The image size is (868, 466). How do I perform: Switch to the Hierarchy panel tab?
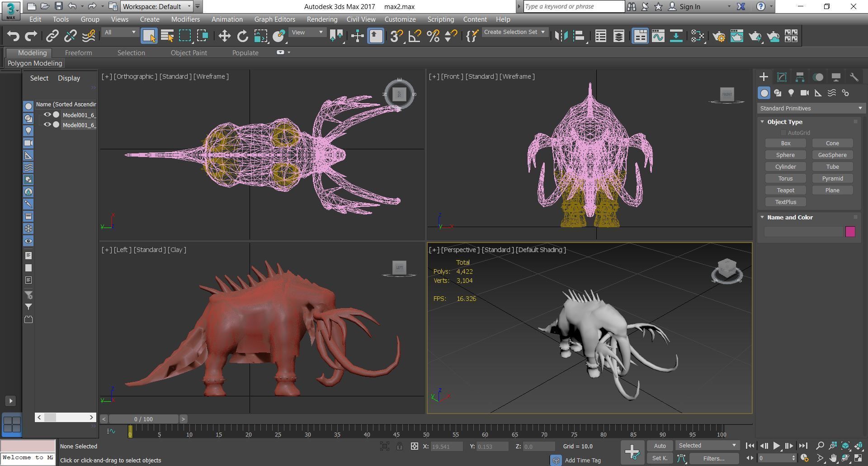pyautogui.click(x=800, y=77)
